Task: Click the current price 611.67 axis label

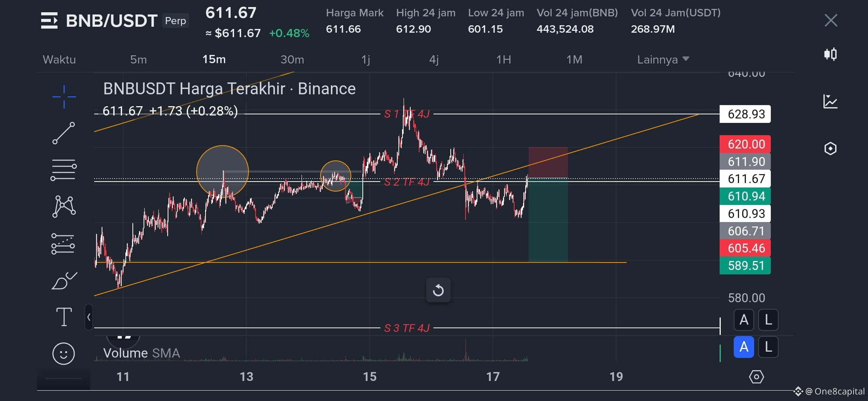Action: pyautogui.click(x=745, y=179)
